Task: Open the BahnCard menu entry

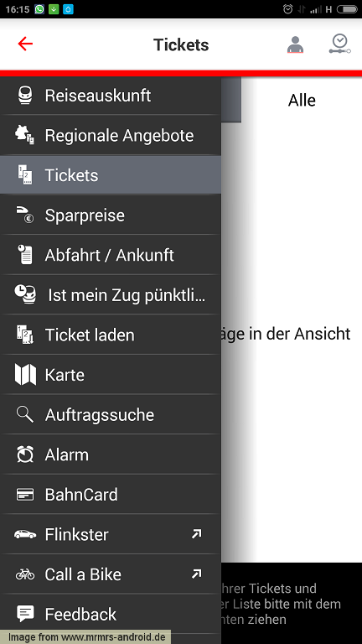Action: coord(111,494)
